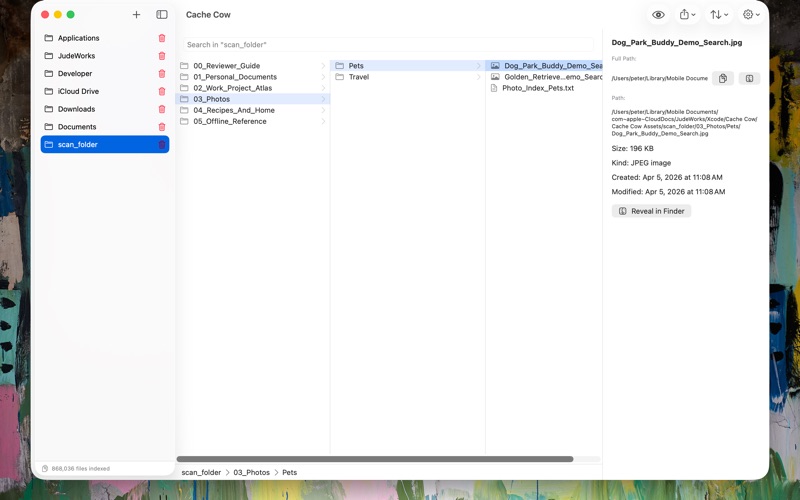Click chevron on 03_Photos row
This screenshot has width=800, height=500.
point(323,99)
